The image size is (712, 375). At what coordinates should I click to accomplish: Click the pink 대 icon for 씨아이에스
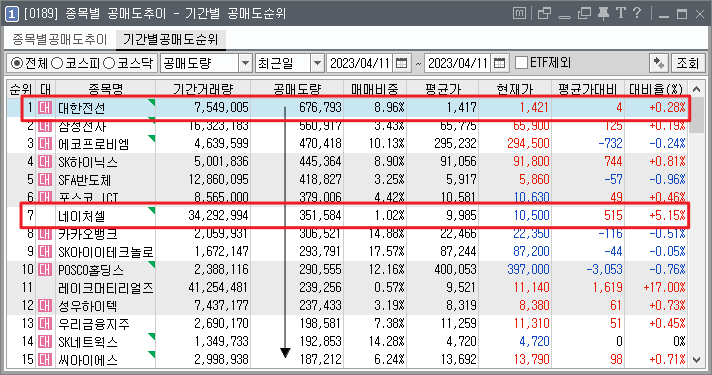44,360
